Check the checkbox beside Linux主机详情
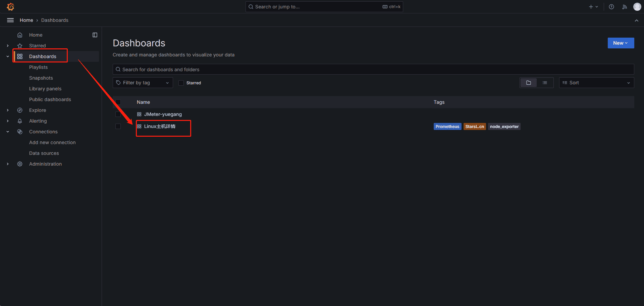Image resolution: width=644 pixels, height=306 pixels. coord(118,126)
